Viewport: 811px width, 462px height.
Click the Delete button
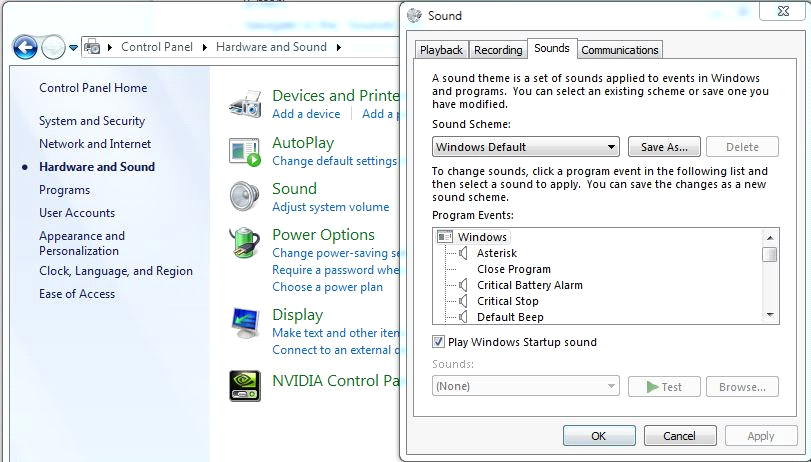[742, 147]
